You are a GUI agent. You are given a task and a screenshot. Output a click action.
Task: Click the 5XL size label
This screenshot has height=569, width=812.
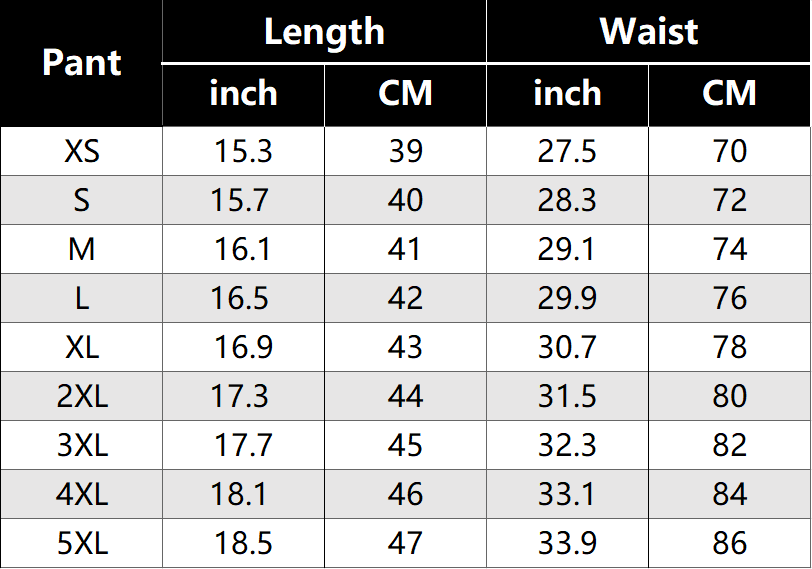[x=82, y=543]
